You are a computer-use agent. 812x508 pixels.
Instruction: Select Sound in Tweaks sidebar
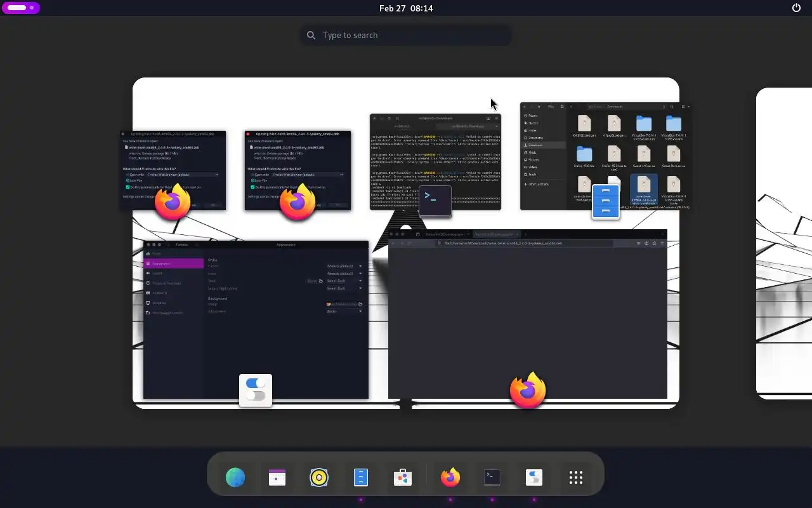pyautogui.click(x=174, y=273)
